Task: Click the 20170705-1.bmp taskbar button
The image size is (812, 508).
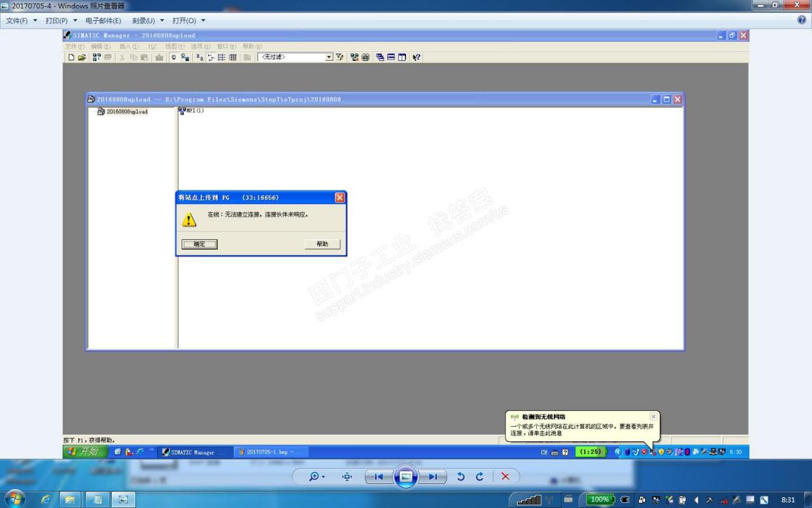Action: tap(270, 452)
